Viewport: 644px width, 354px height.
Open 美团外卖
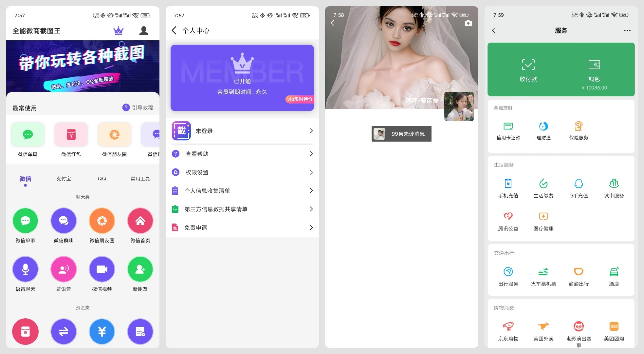pos(543,331)
